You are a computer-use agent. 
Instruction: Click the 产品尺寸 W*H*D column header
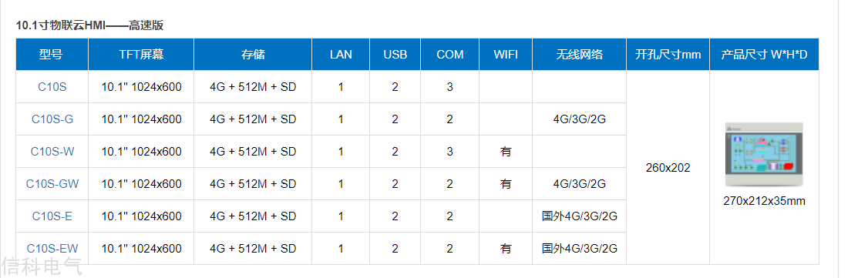point(765,55)
